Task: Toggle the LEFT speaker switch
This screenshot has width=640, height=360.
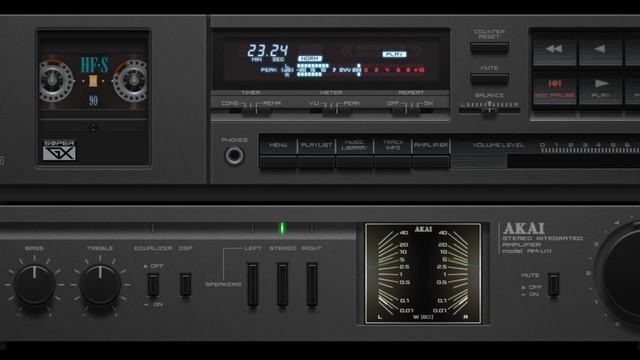Action: coord(253,284)
